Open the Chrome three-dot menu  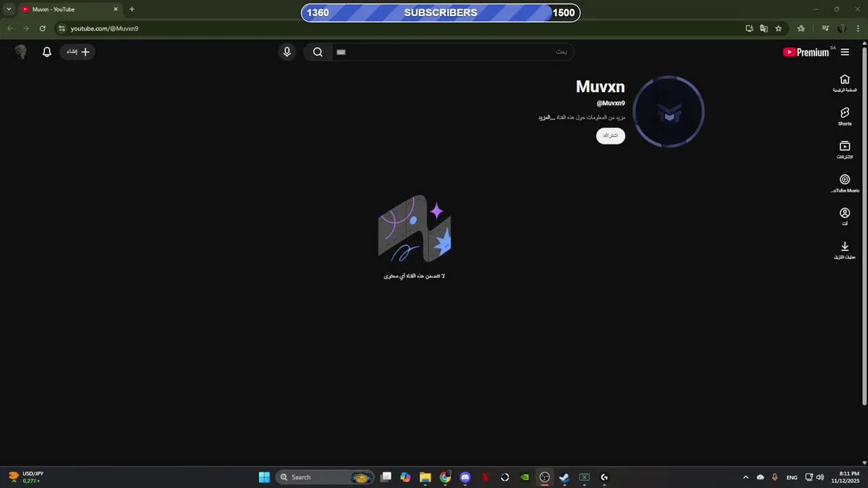pyautogui.click(x=858, y=28)
